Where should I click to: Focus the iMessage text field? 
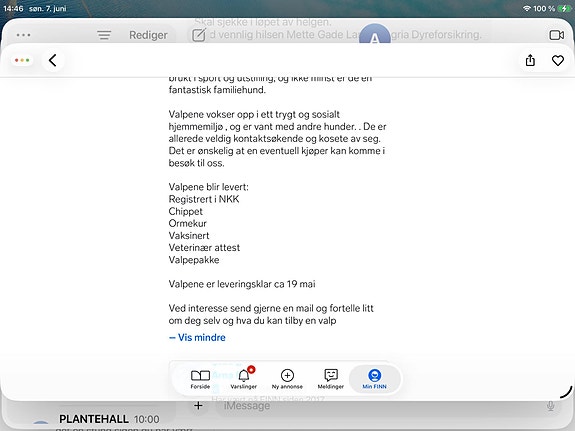[x=381, y=406]
